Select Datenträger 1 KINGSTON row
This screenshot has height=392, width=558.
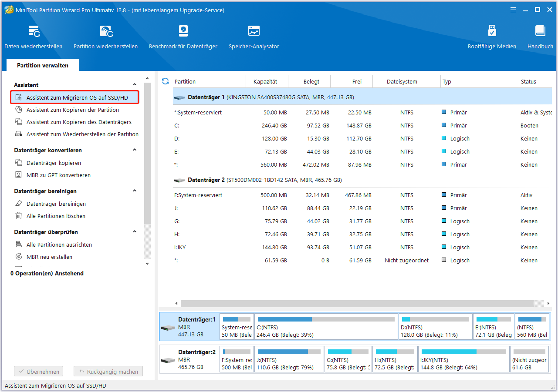click(362, 97)
